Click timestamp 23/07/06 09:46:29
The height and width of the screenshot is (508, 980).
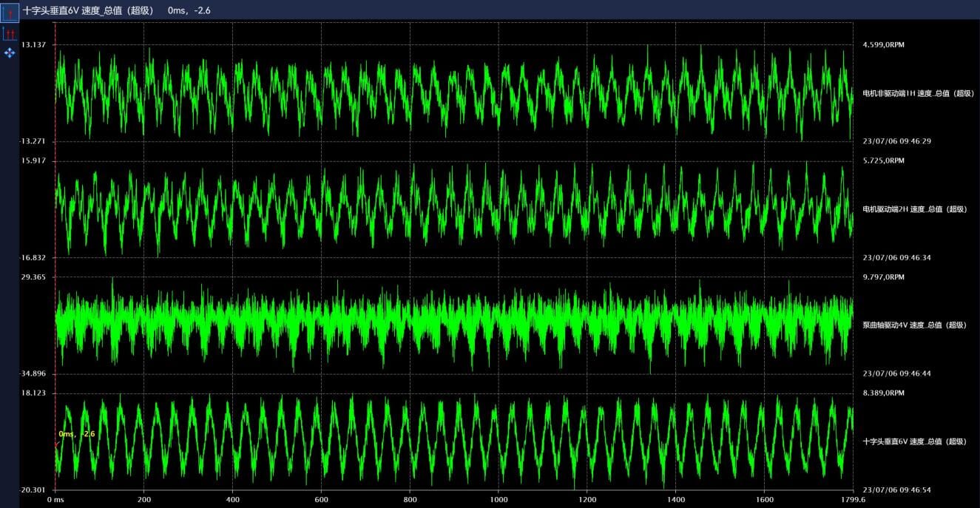896,141
